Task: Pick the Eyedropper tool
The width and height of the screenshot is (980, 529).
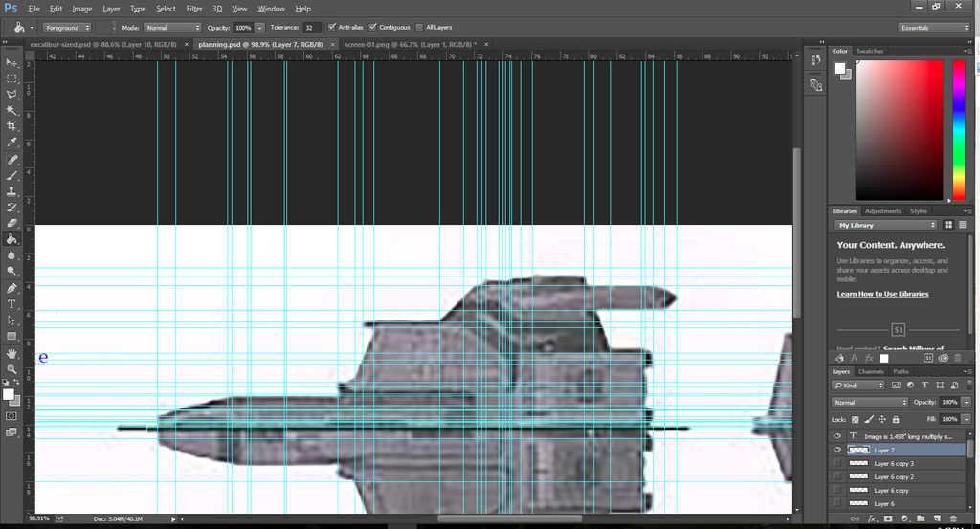Action: click(x=12, y=142)
